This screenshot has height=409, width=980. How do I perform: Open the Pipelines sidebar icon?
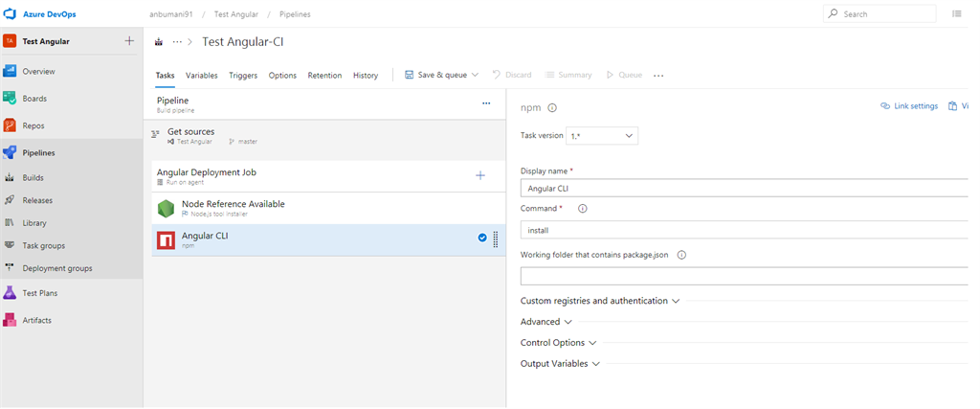pos(10,152)
